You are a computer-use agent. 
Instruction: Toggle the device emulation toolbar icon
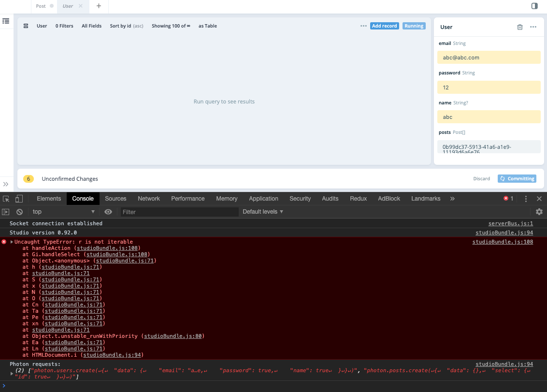(18, 198)
